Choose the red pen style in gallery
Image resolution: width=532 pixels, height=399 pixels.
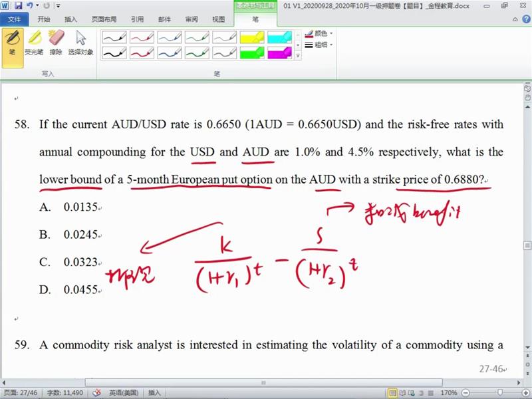[142, 37]
